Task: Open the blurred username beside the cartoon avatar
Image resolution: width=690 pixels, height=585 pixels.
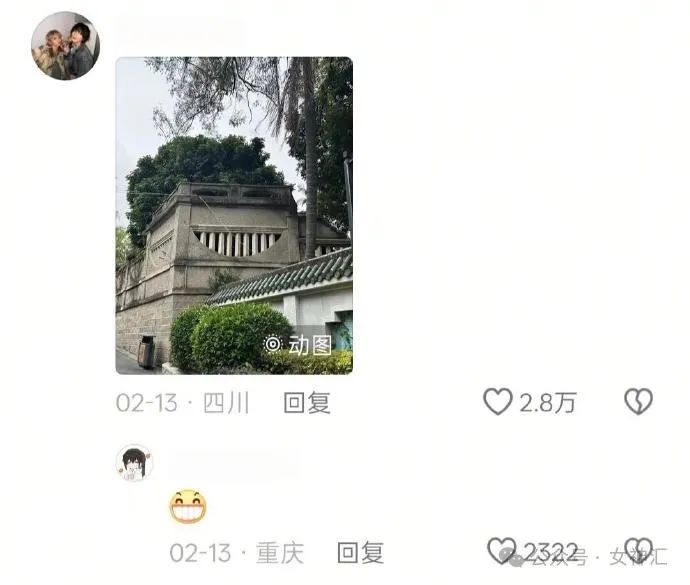Action: (x=233, y=460)
